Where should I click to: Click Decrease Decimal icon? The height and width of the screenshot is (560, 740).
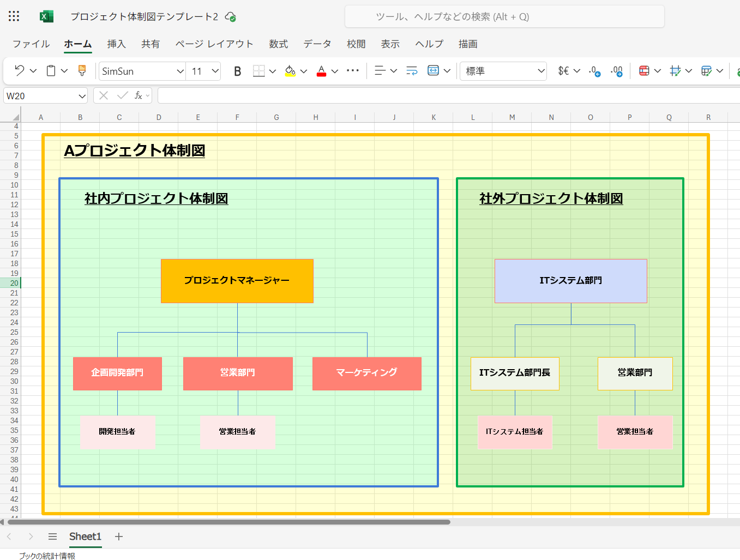coord(617,71)
